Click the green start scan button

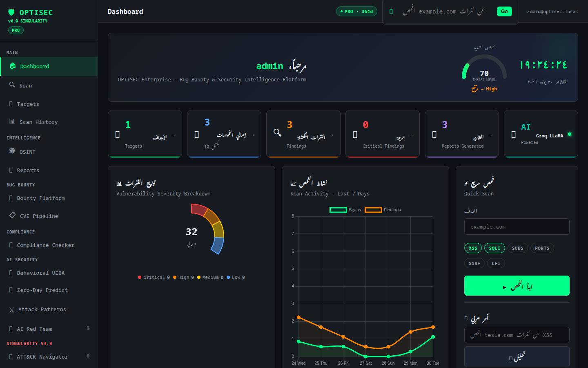(517, 285)
